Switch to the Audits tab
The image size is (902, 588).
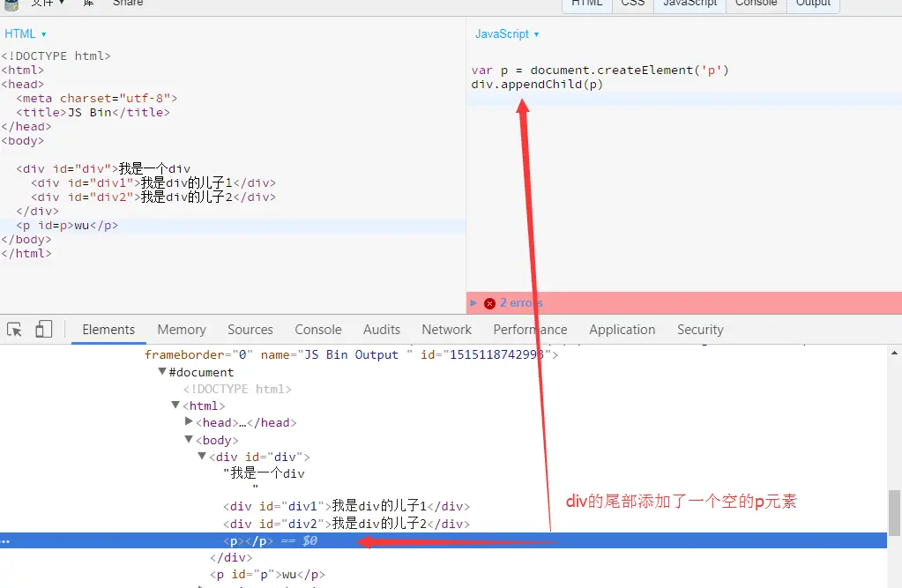pos(382,330)
